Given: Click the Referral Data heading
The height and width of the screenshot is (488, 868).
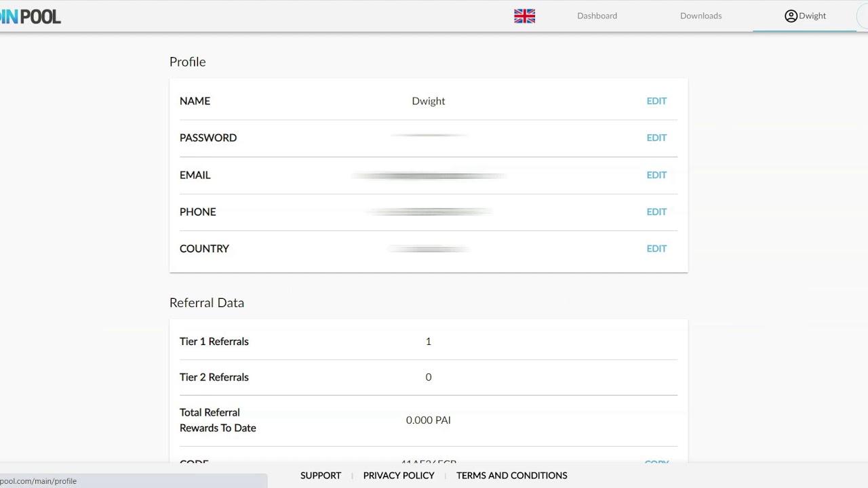Looking at the screenshot, I should point(207,303).
